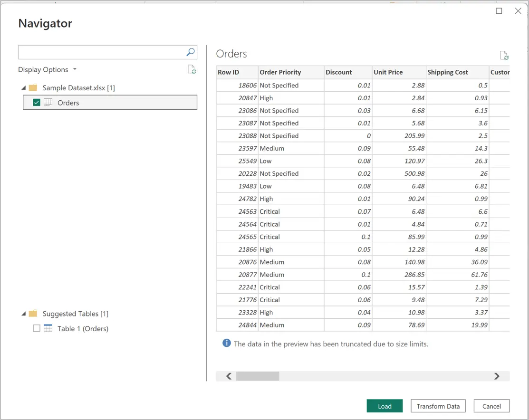Click the Load button

coord(385,406)
